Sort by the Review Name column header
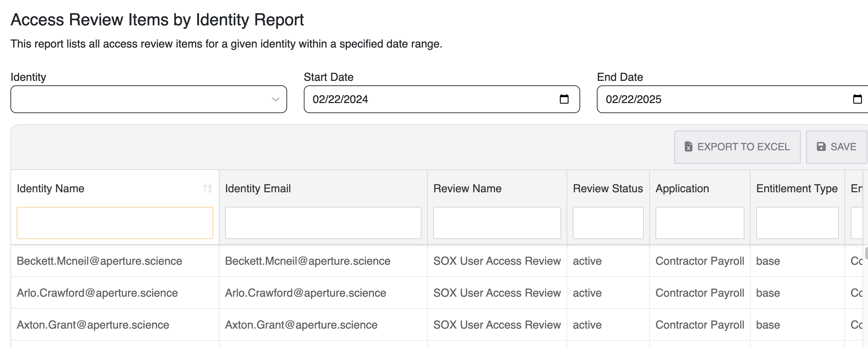 (x=467, y=188)
